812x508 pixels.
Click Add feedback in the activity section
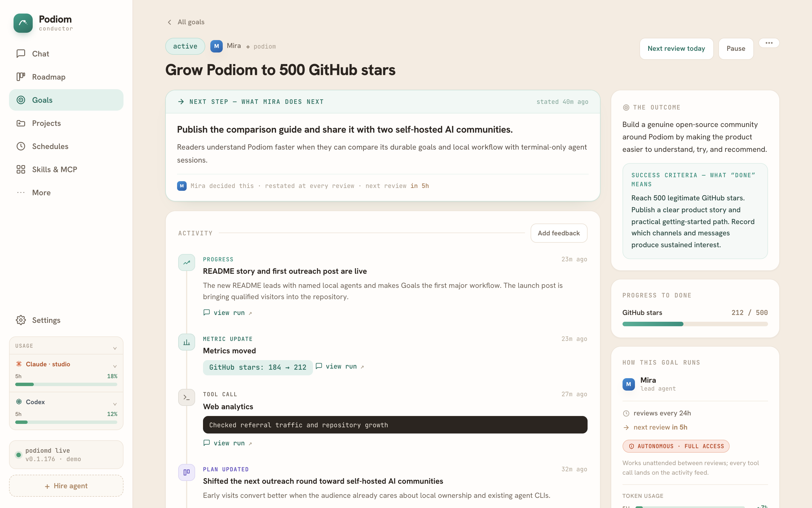click(x=559, y=233)
